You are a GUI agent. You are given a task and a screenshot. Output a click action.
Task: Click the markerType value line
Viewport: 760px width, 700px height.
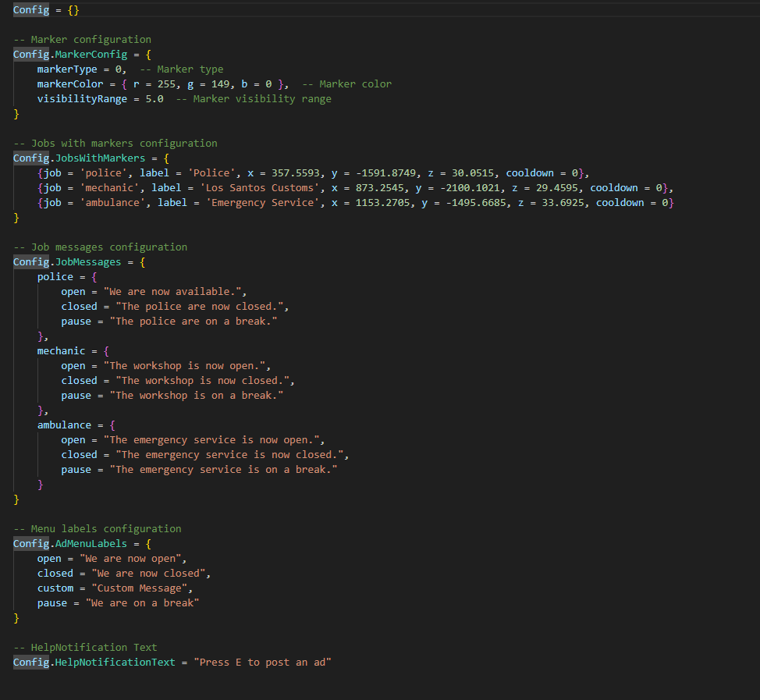(82, 69)
